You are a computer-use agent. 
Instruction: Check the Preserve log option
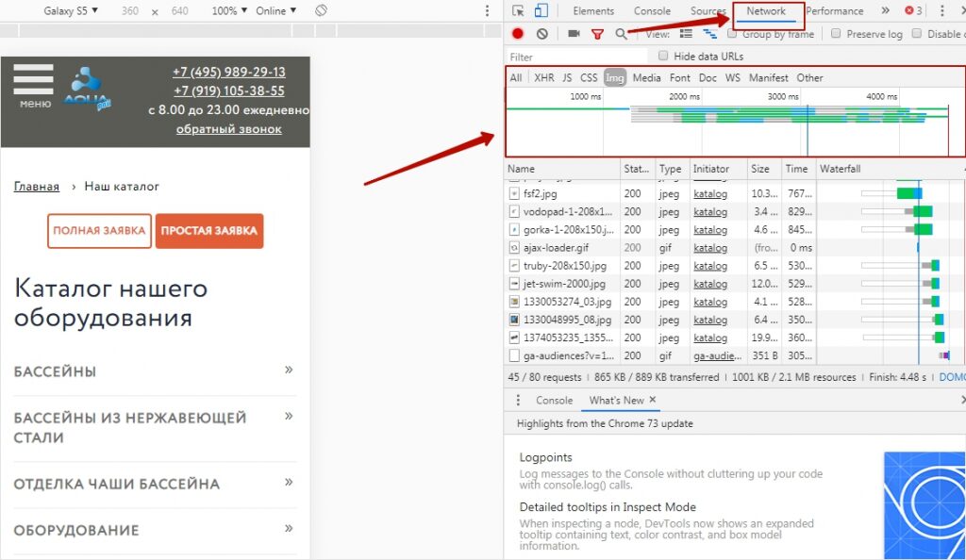836,34
